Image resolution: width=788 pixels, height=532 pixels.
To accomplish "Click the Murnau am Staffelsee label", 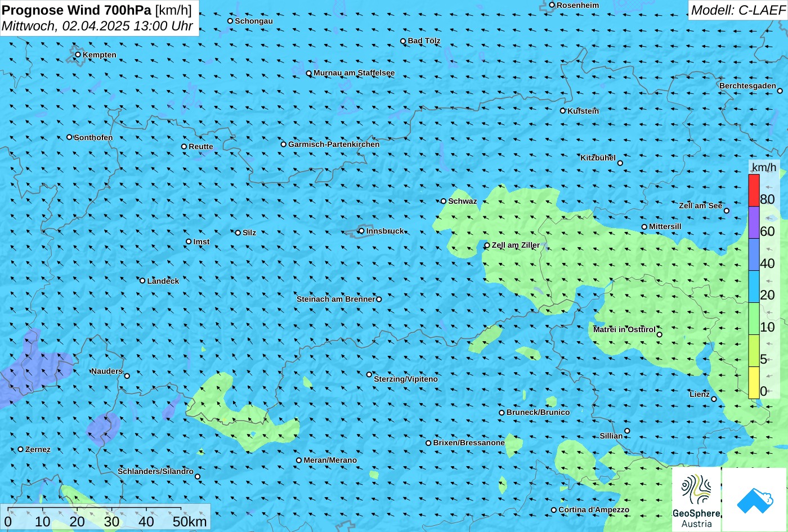I will [x=354, y=73].
